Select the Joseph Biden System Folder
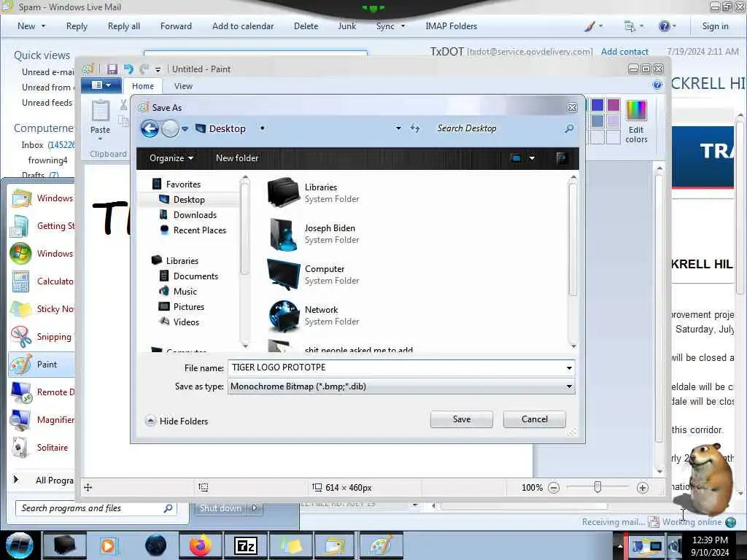Viewport: 747px width, 560px height. (x=314, y=234)
